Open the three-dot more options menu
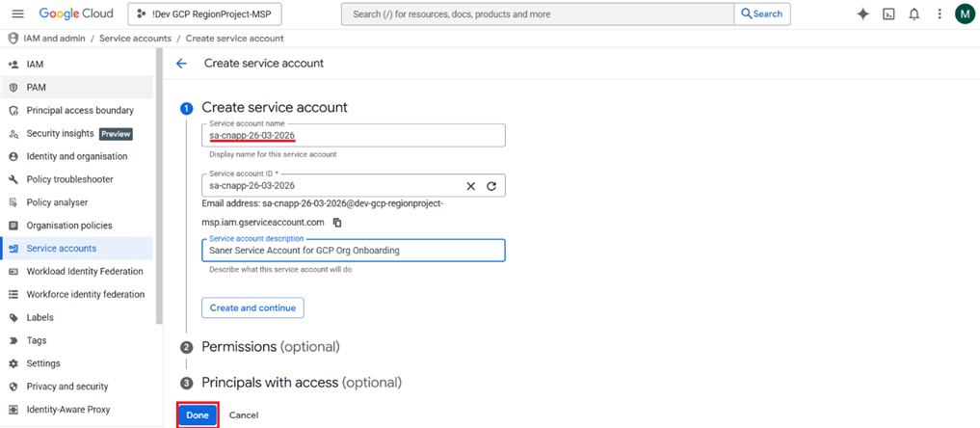The width and height of the screenshot is (980, 428). pyautogui.click(x=940, y=13)
